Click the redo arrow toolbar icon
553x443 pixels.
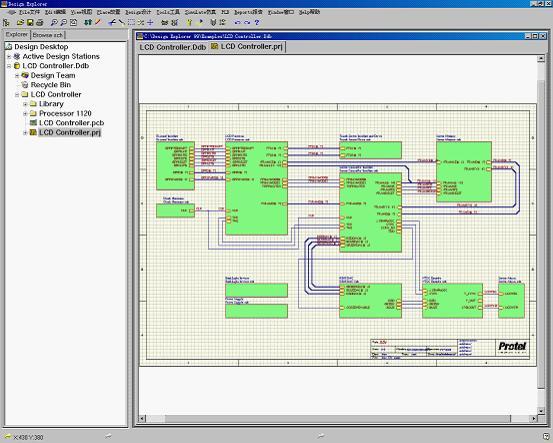point(247,23)
